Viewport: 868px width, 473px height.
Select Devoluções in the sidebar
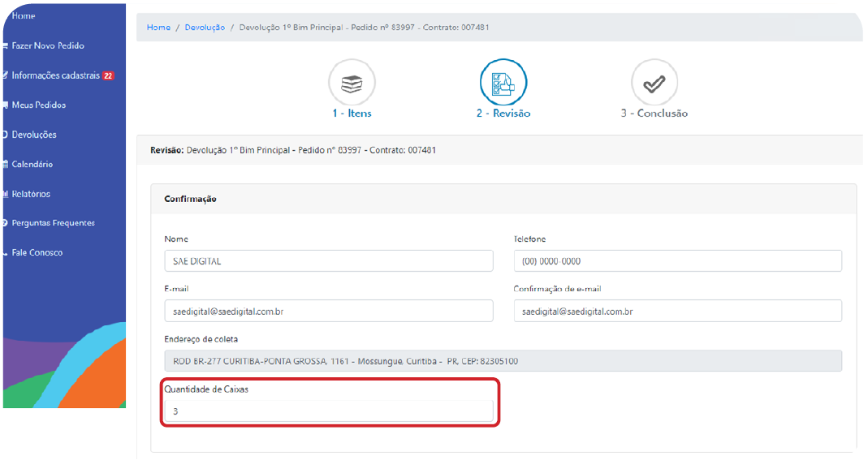tap(34, 135)
